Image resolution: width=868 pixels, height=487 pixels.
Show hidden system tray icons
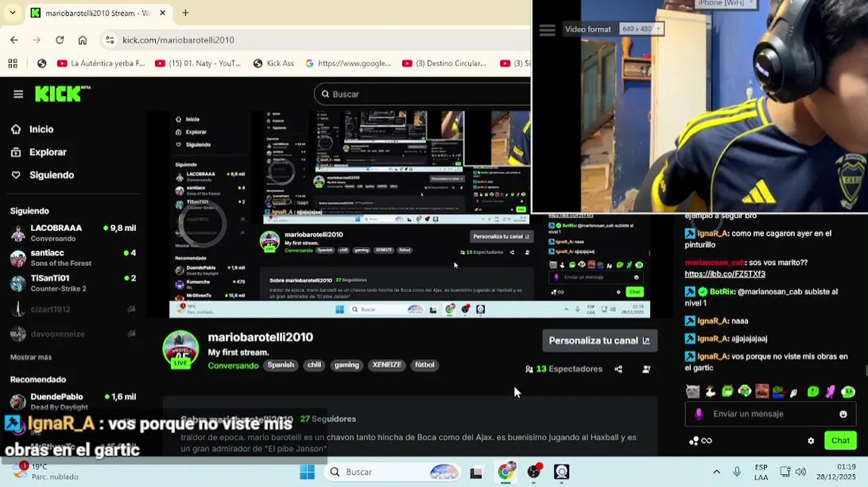[x=717, y=471]
